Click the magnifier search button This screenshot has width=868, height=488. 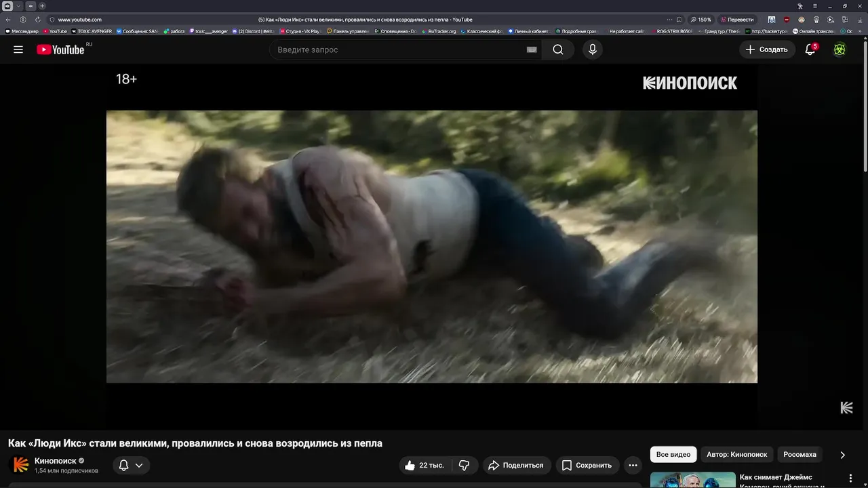[x=558, y=49]
